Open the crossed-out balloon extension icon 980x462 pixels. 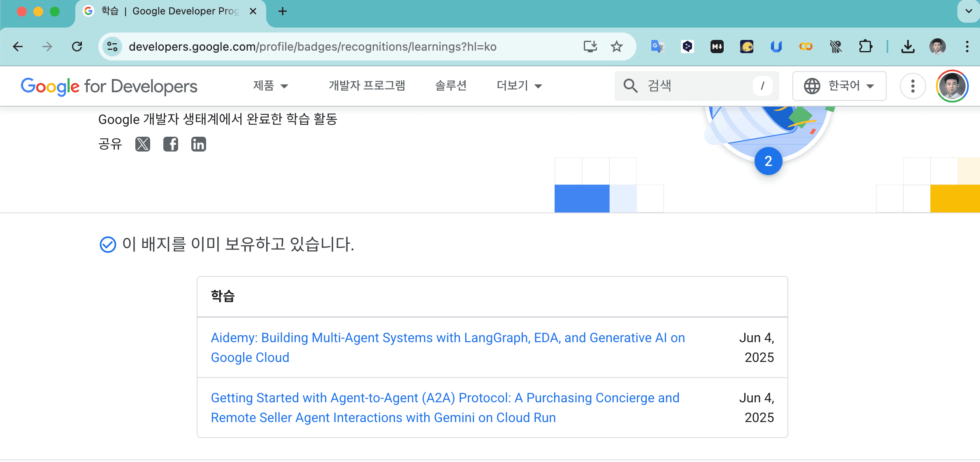[x=836, y=47]
